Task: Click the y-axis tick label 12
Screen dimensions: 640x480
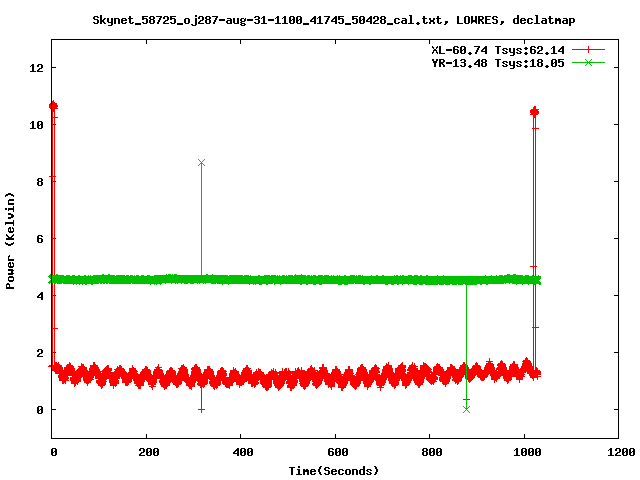Action: point(36,68)
